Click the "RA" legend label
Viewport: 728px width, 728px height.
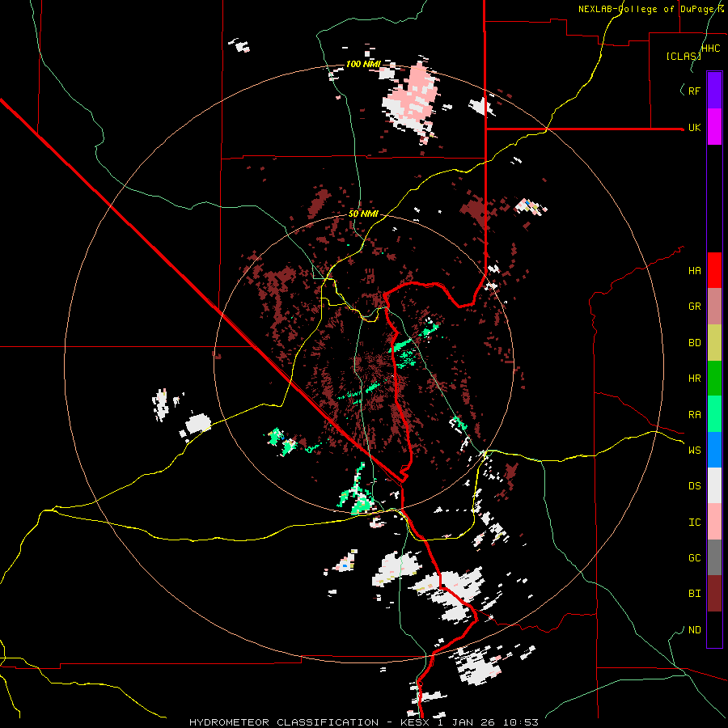tap(694, 415)
